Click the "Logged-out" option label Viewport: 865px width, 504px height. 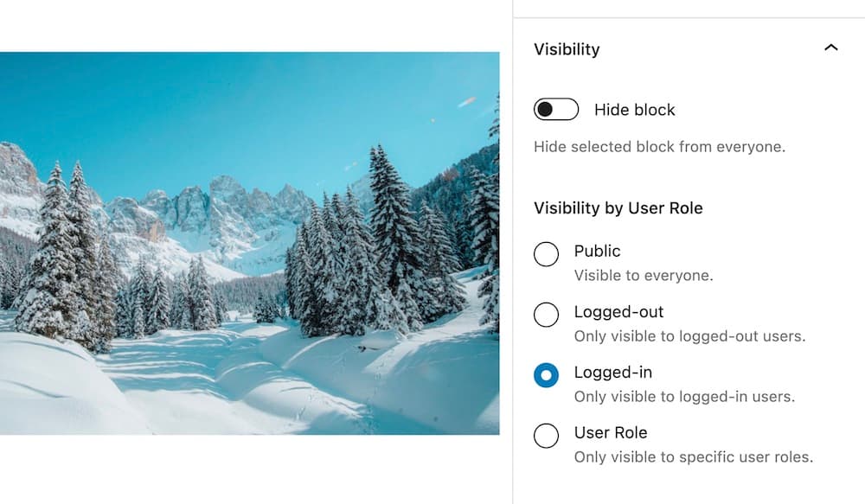click(618, 311)
